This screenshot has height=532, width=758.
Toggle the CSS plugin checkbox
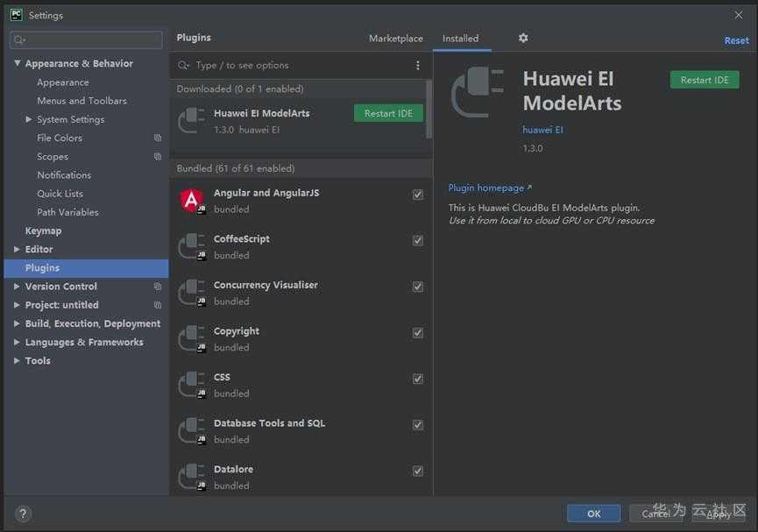tap(418, 379)
